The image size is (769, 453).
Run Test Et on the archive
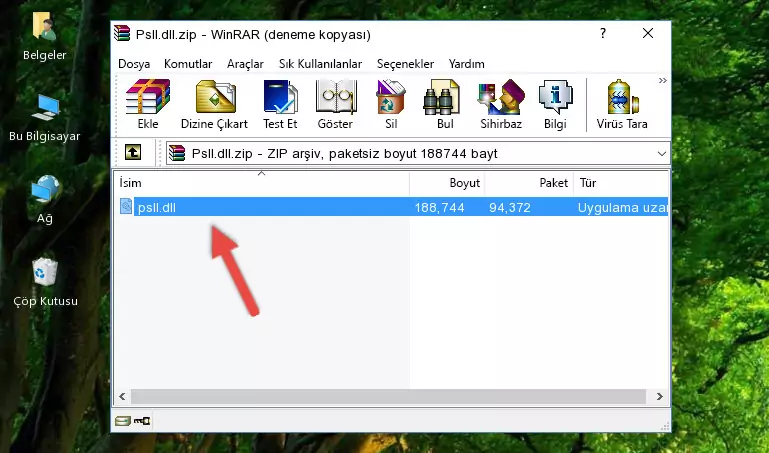coord(280,104)
